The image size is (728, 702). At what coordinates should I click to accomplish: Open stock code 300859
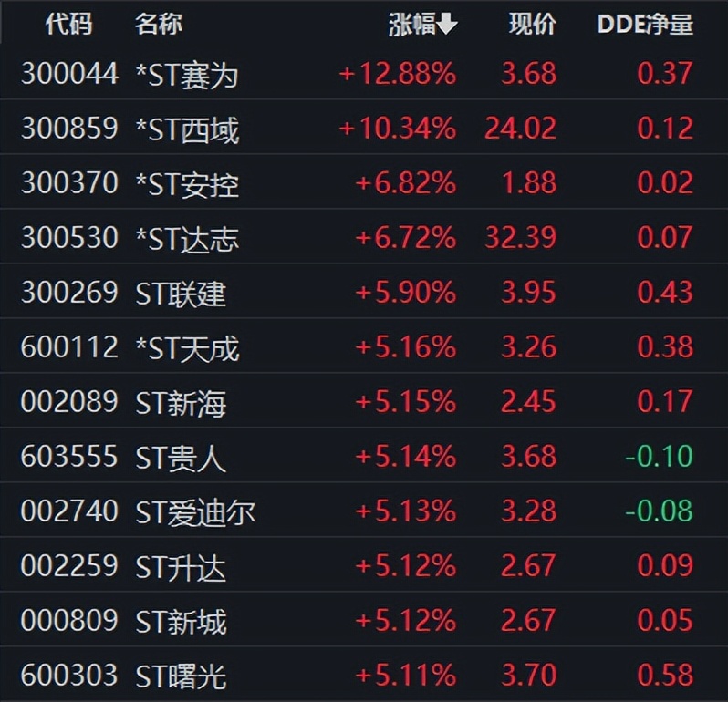(x=69, y=129)
